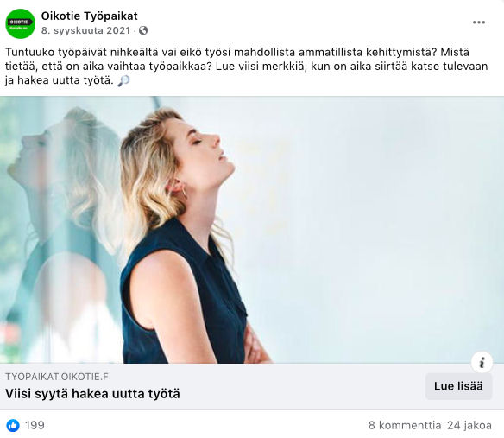Viewport: 504px width, 438px height.
Task: Open the Oikotie Työpaikat page name
Action: (90, 16)
